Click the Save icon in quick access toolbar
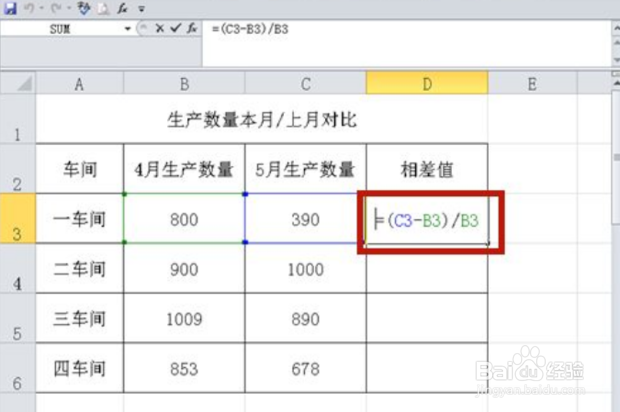 (x=10, y=8)
